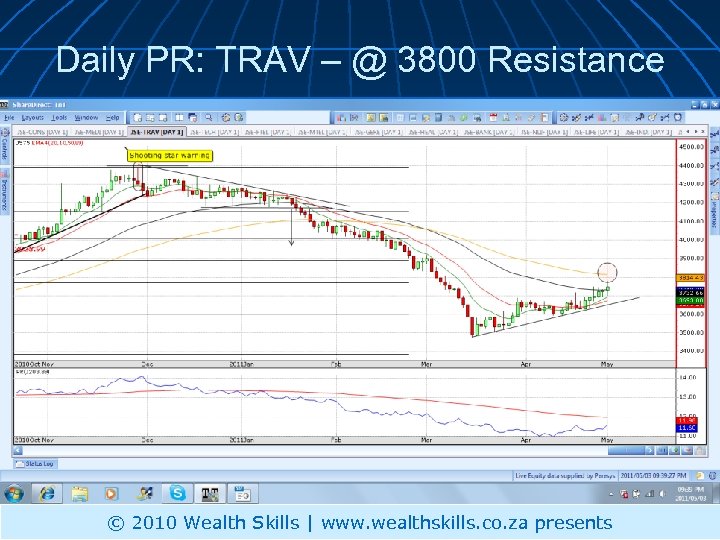Open the T&T application on the taskbar
Image resolution: width=720 pixels, height=540 pixels.
[210, 494]
